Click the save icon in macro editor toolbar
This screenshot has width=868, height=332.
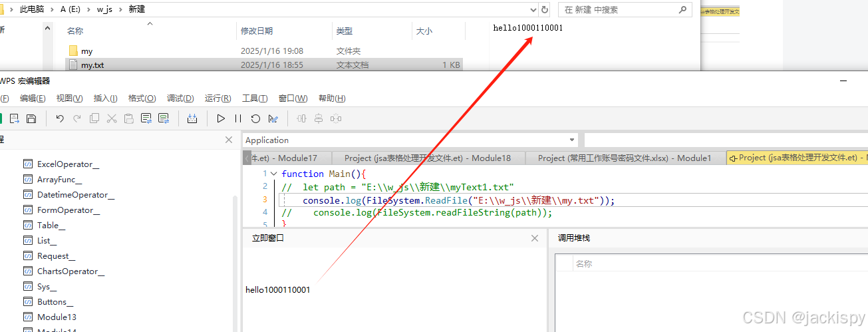[31, 118]
